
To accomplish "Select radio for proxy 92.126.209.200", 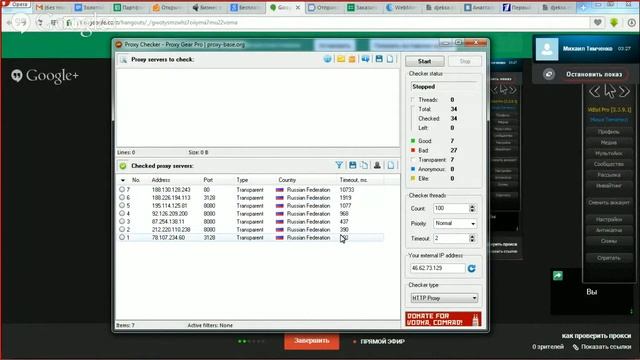I will pyautogui.click(x=122, y=213).
